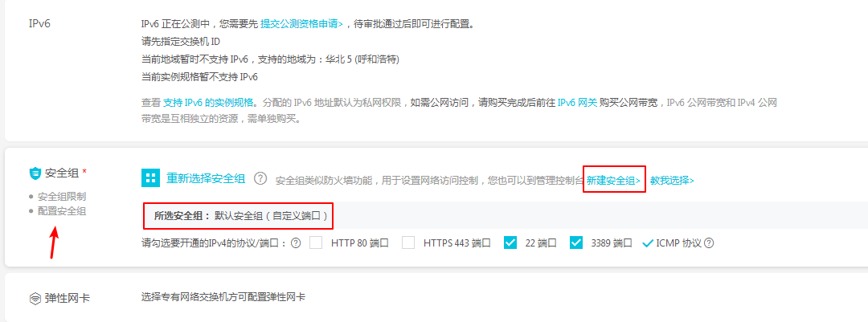Click help icon after IPv4的协议/端口 label
Screen dimensions: 868x322
tap(296, 243)
